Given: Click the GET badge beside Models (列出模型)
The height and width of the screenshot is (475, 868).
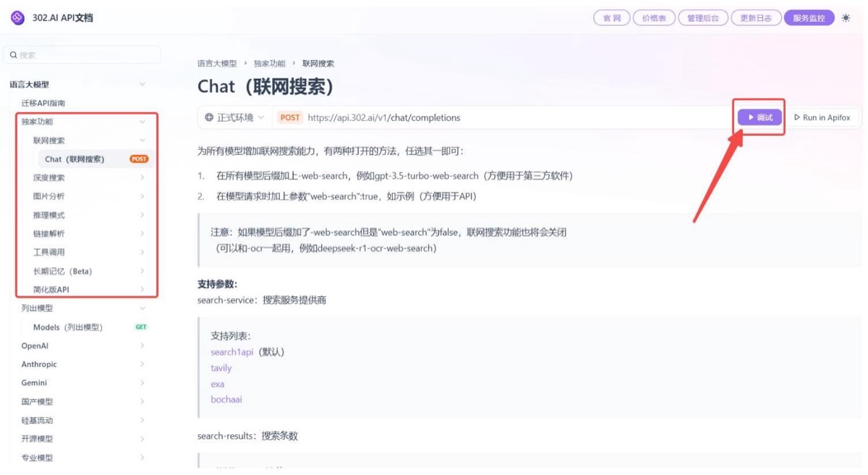Looking at the screenshot, I should coord(141,327).
